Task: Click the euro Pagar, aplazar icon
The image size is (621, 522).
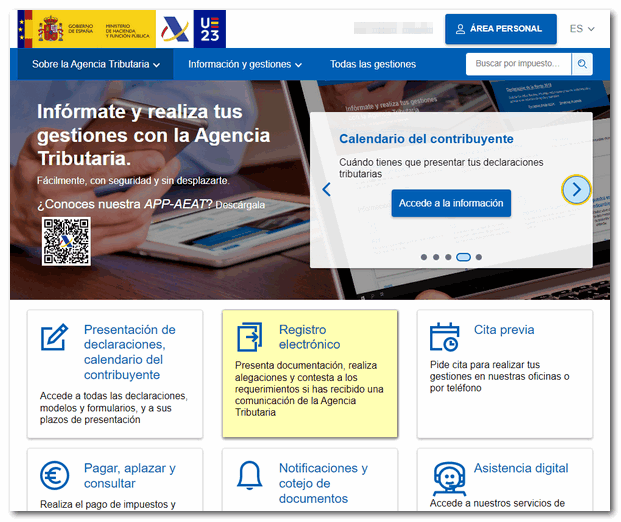Action: tap(54, 476)
